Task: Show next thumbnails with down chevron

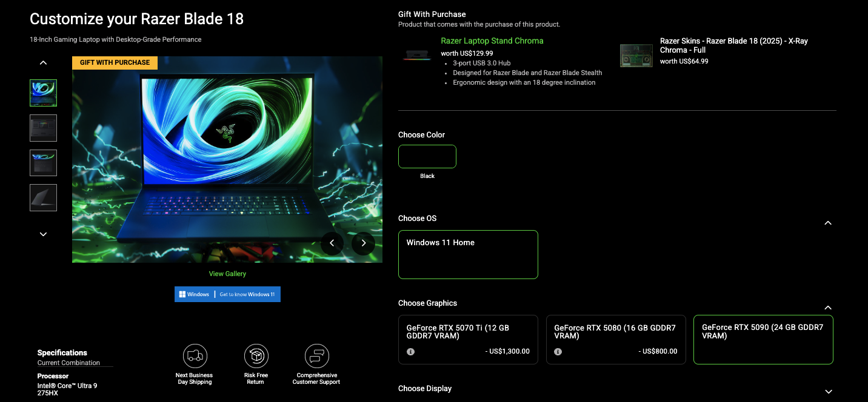Action: [43, 234]
